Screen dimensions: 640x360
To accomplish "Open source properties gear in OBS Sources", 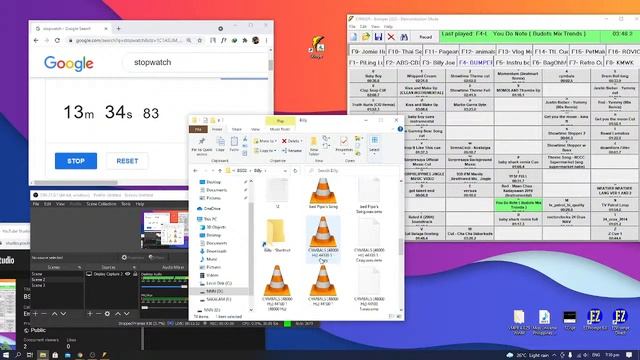I will click(x=107, y=313).
